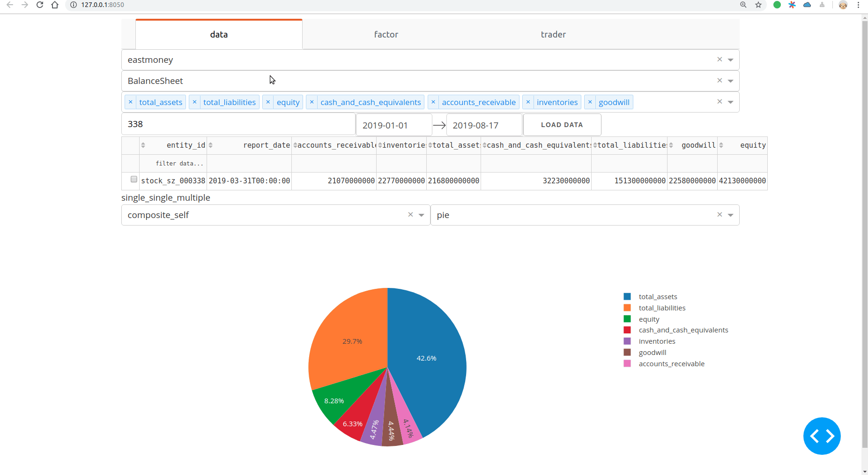Switch to the data tab
Image resolution: width=868 pixels, height=475 pixels.
(219, 34)
